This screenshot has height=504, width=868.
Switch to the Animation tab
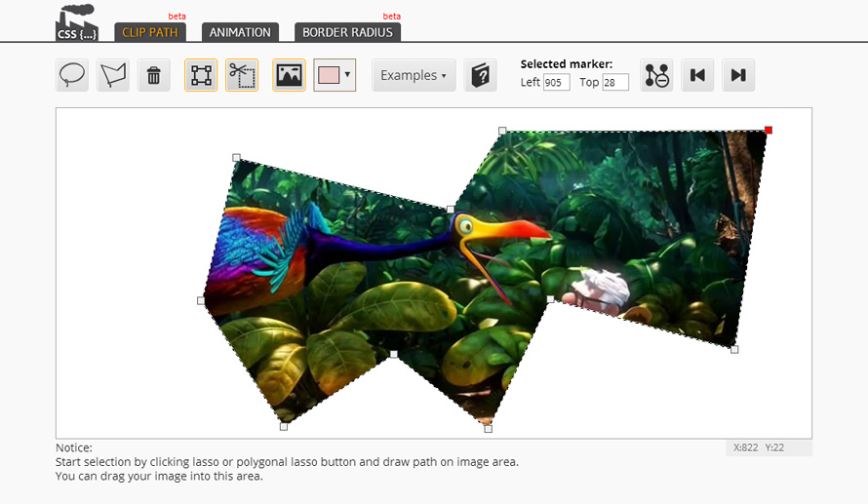click(x=240, y=32)
